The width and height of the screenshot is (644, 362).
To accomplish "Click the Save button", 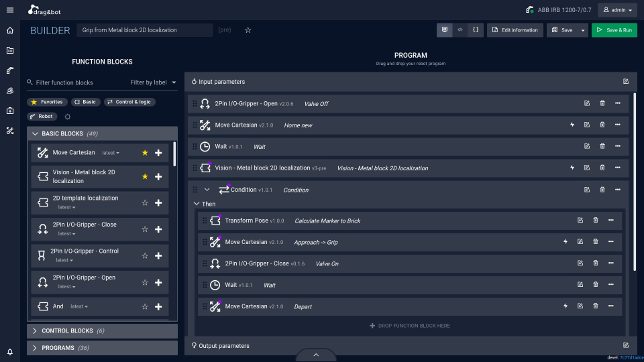I will click(x=562, y=30).
